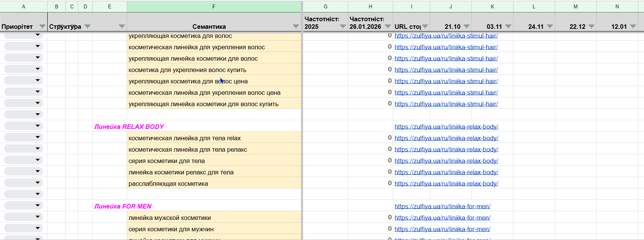Open liniika-relax-body link in RELAX BODY heading row
The image size is (644, 240).
point(446,127)
